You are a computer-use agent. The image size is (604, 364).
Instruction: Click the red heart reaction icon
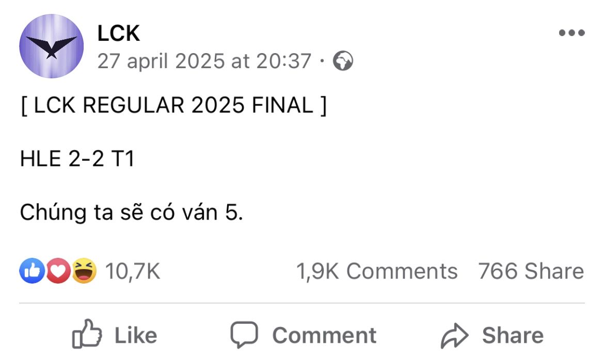[x=58, y=271]
